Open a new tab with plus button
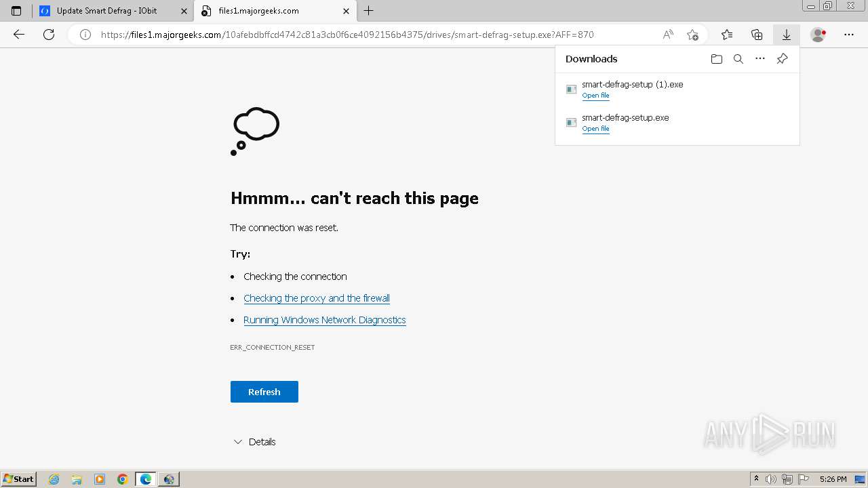 368,11
